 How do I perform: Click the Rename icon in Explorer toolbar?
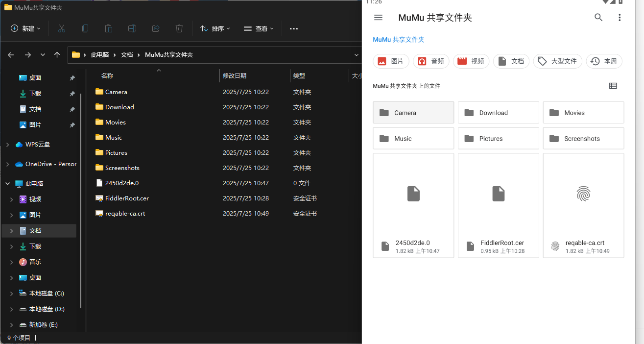coord(132,28)
